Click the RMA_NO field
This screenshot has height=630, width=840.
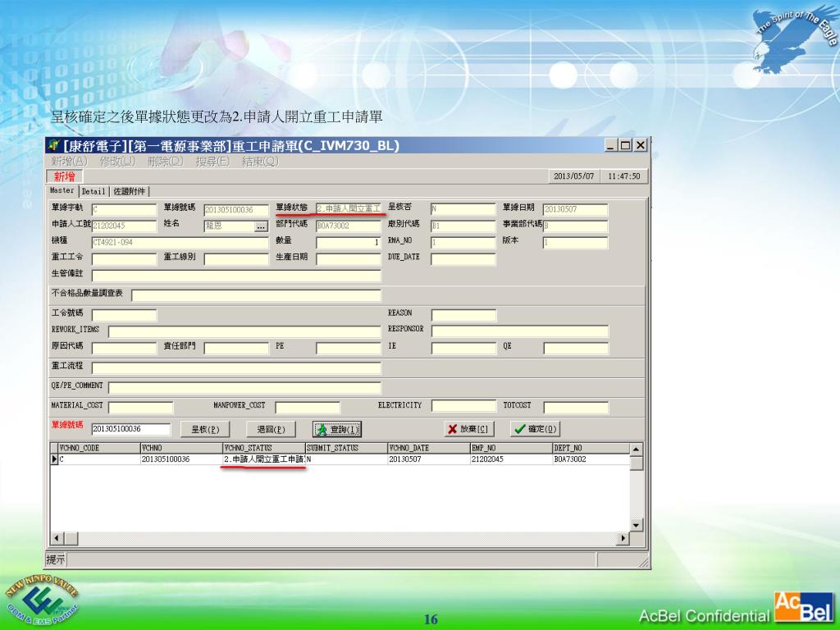pyautogui.click(x=463, y=243)
